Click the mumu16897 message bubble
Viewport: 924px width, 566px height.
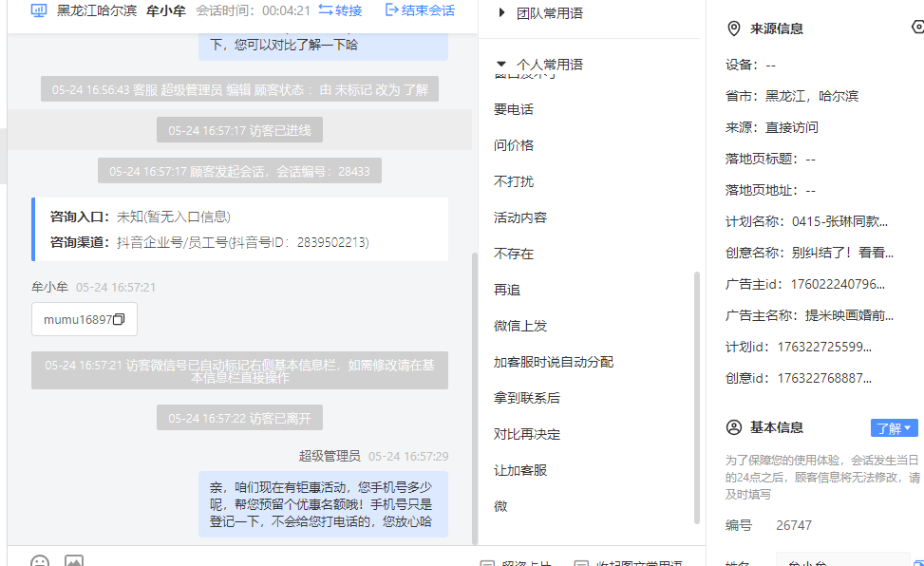click(x=85, y=319)
